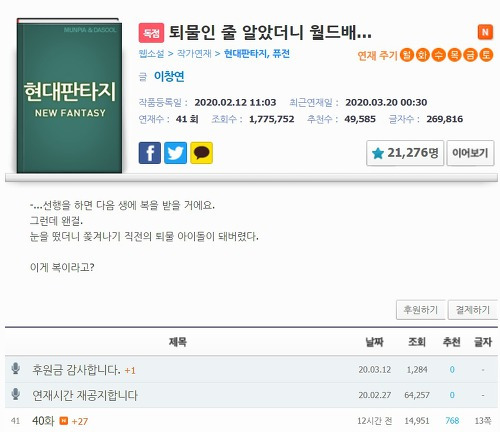Click microphone icon beside 후원금 감사합니다 notice

[x=15, y=369]
